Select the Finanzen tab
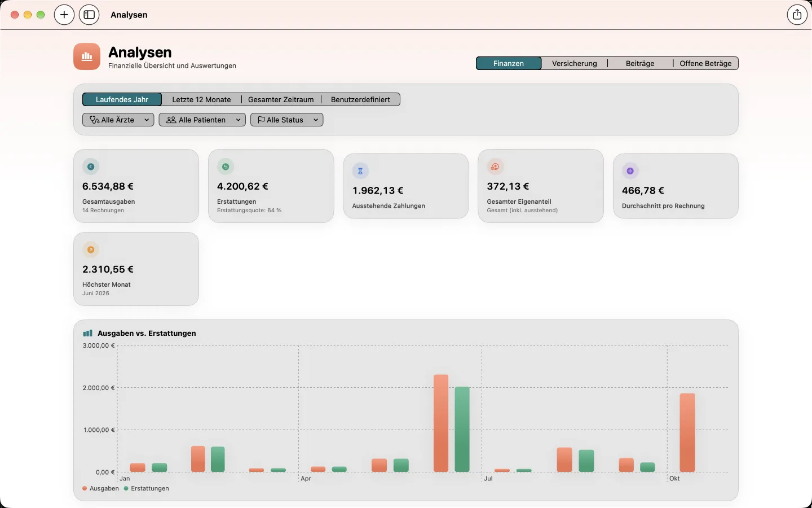The width and height of the screenshot is (812, 508). pyautogui.click(x=509, y=63)
